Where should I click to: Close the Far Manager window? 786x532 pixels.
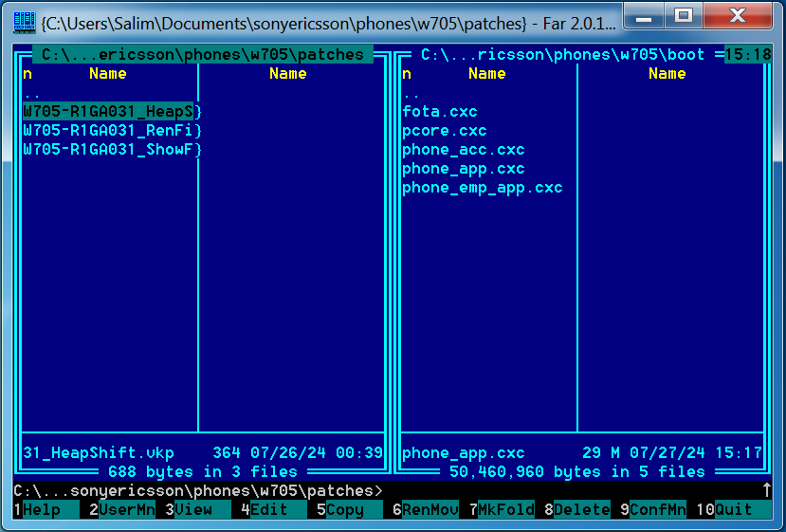click(738, 15)
